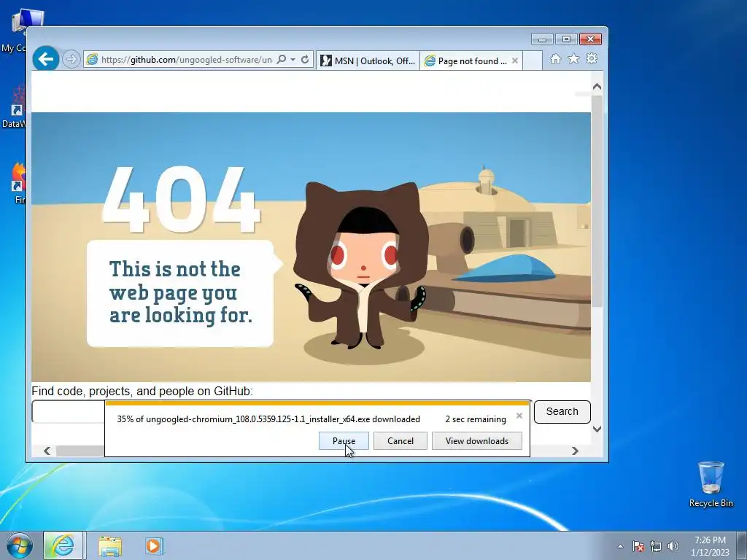Close the Page not found tab
The height and width of the screenshot is (560, 747).
point(514,61)
